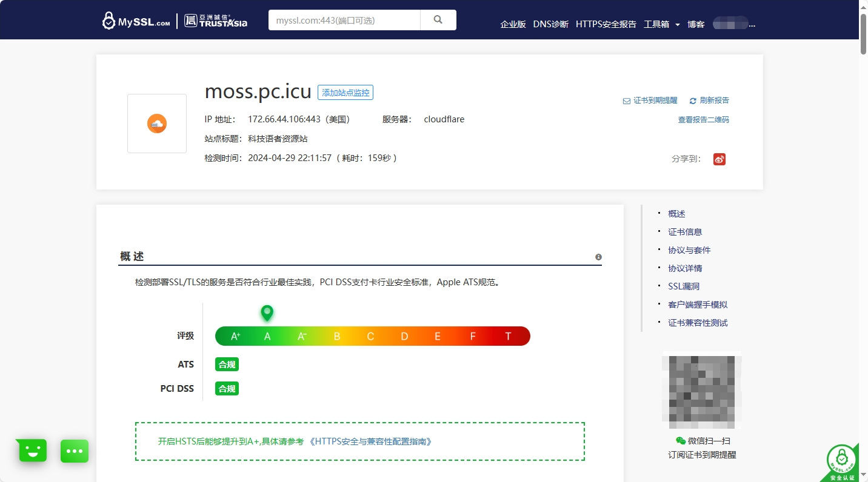Screen dimensions: 868x482
Task: Expand the 工具箱 dropdown menu
Action: 661,24
